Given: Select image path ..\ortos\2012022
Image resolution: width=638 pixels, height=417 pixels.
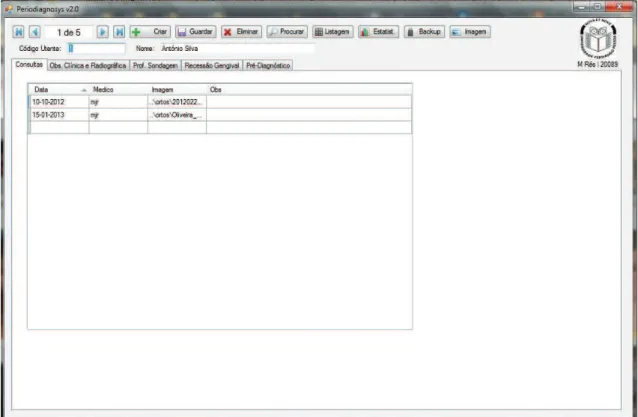Looking at the screenshot, I should click(x=177, y=102).
